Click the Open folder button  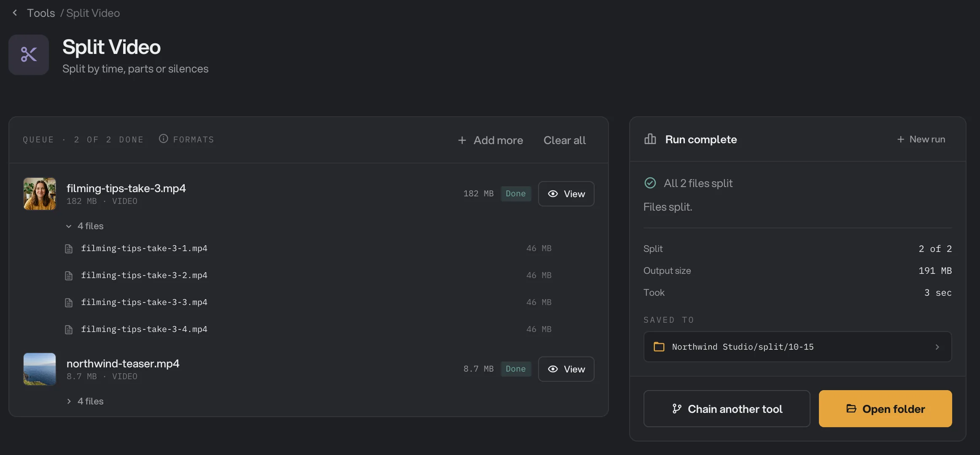[x=885, y=409]
